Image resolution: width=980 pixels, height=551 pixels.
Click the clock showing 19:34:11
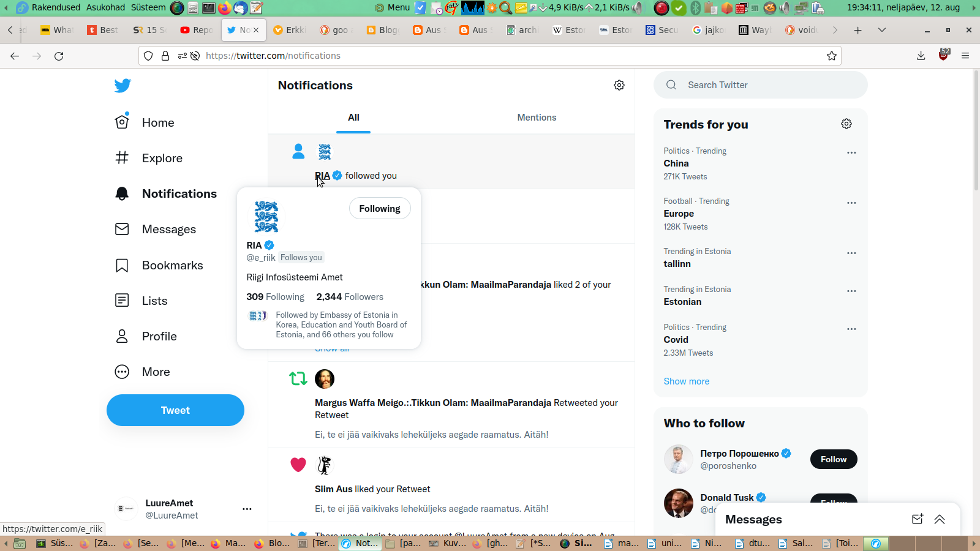tap(903, 7)
